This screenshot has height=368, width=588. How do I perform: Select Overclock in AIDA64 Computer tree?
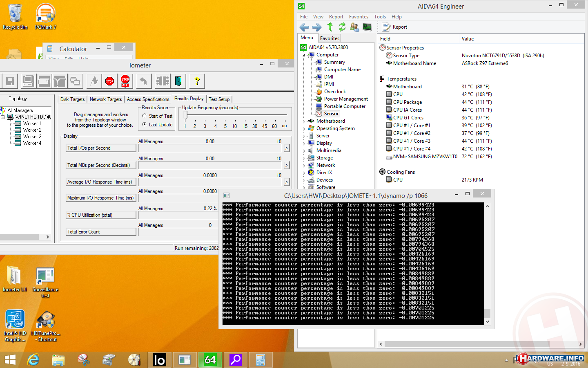click(x=335, y=92)
